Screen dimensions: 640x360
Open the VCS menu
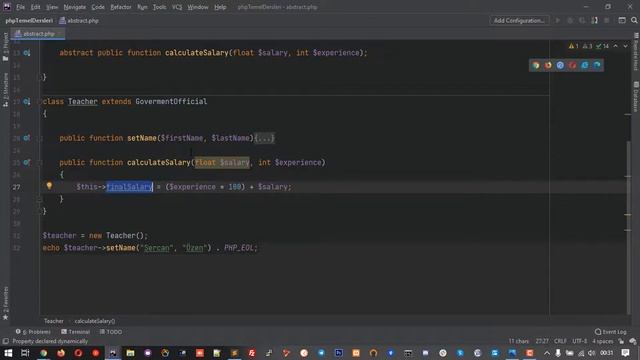(x=177, y=7)
